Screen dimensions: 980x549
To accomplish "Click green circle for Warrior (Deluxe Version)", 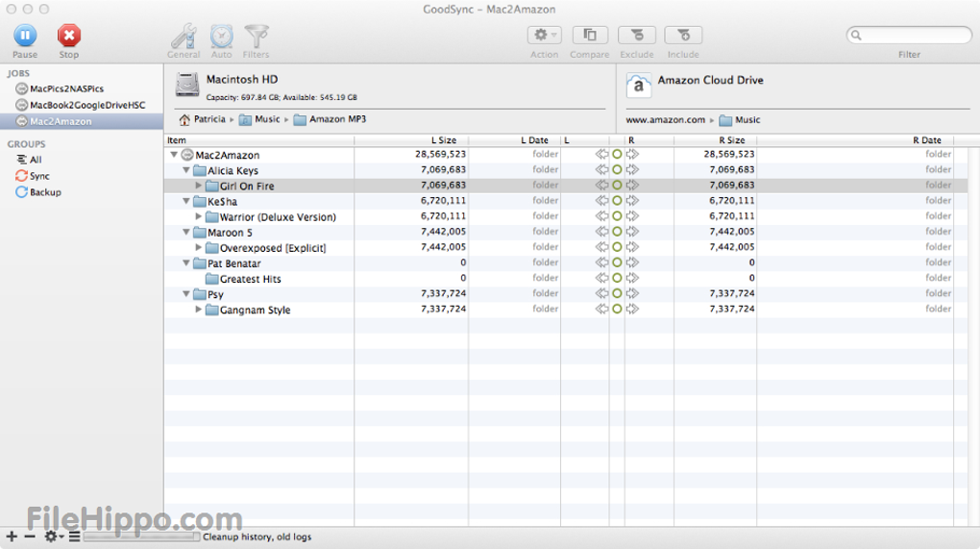I will coord(617,216).
